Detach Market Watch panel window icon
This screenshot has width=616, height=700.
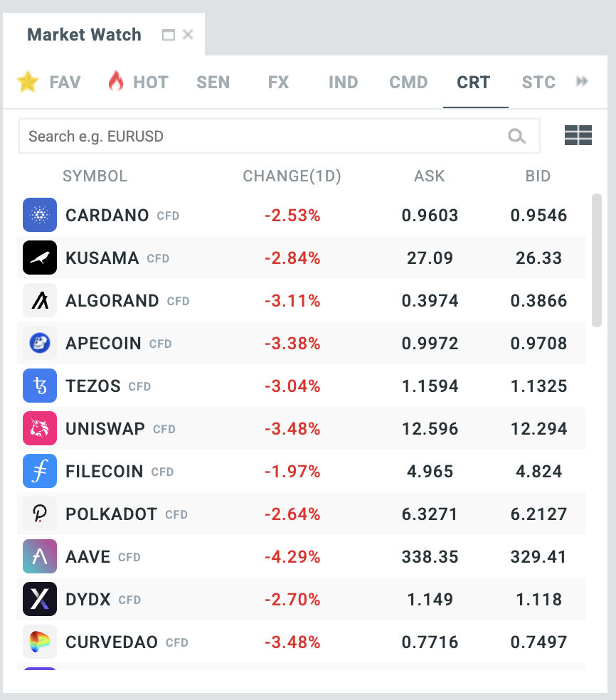[x=169, y=35]
